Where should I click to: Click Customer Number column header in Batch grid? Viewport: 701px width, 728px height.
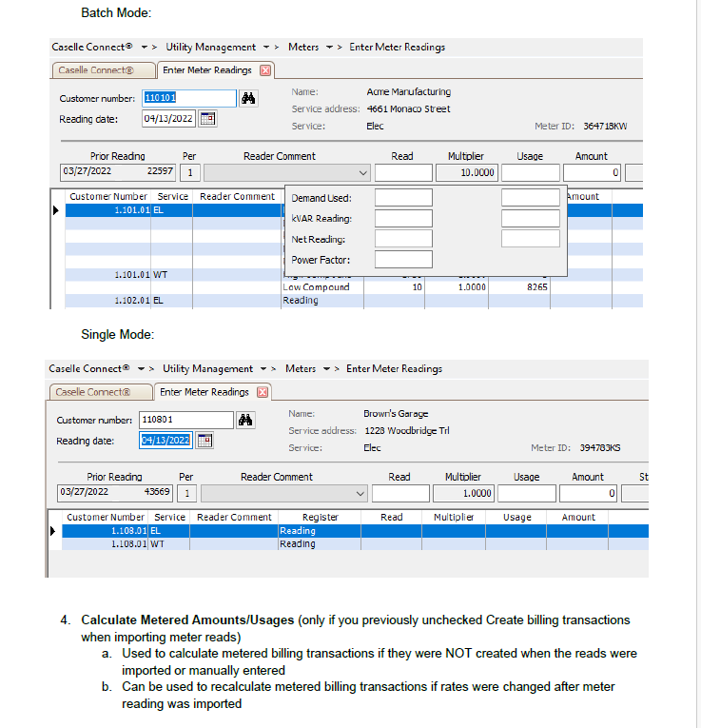[108, 197]
